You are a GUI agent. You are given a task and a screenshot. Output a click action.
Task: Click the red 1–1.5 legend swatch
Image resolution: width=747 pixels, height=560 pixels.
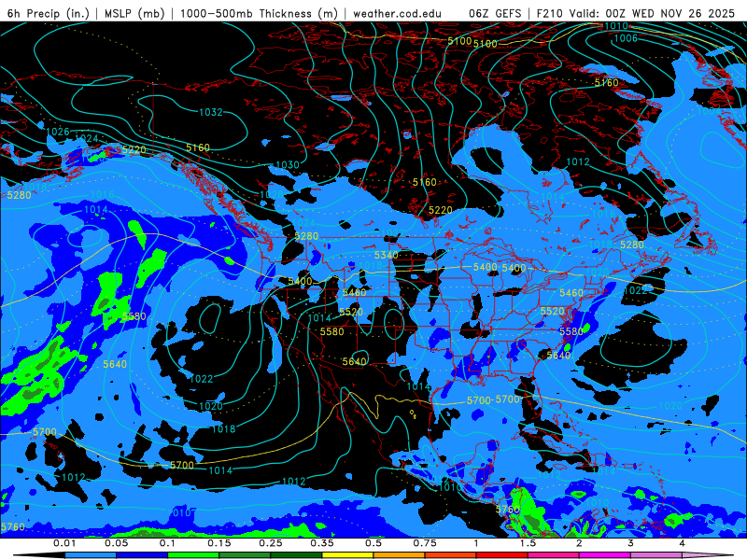click(502, 555)
